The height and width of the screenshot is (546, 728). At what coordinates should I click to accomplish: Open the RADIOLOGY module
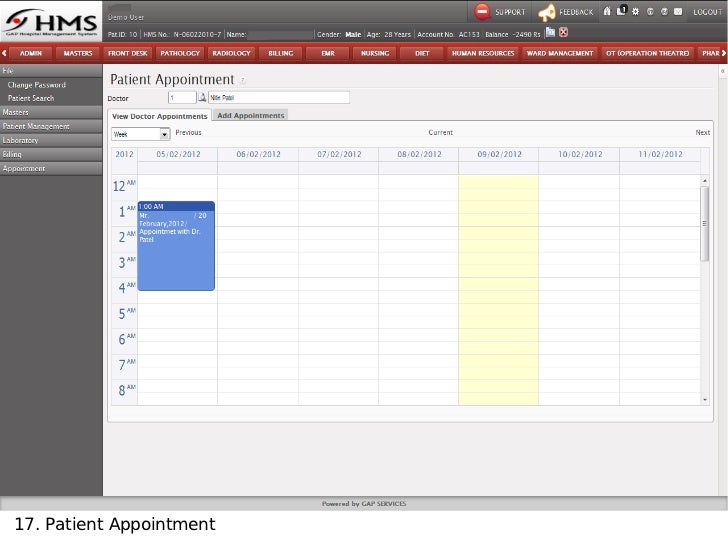(231, 53)
